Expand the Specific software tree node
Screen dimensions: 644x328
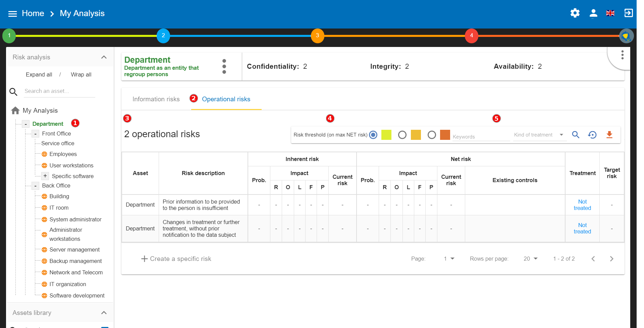click(45, 176)
